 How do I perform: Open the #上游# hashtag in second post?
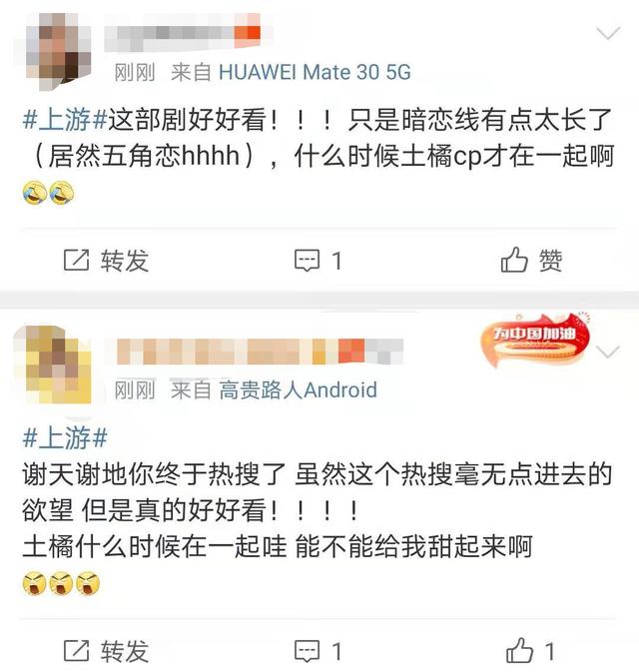pos(65,438)
